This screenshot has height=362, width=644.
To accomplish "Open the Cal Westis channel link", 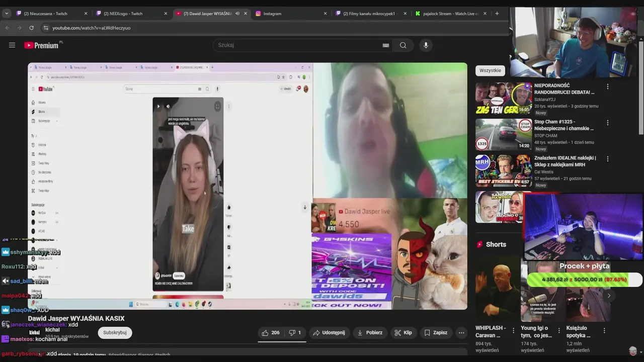I will 544,172.
